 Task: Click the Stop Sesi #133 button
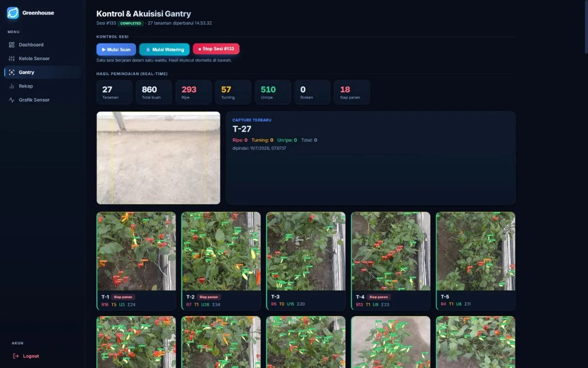216,49
